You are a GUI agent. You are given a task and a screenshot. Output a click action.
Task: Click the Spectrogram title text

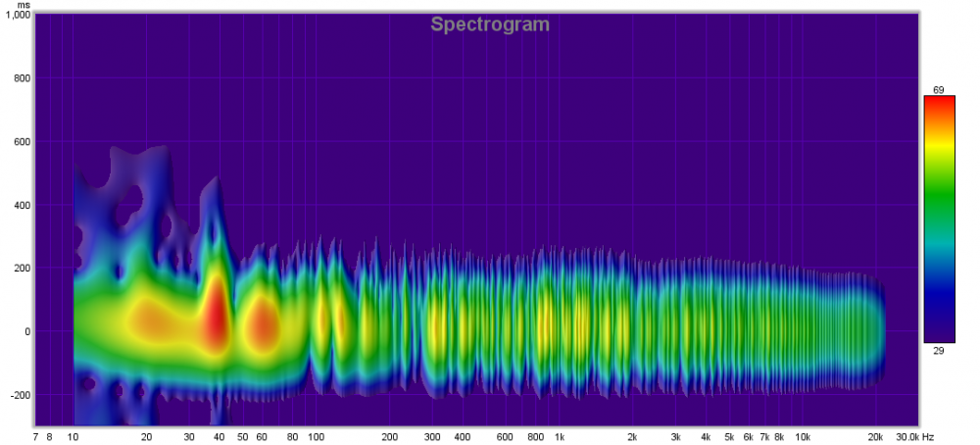click(490, 25)
